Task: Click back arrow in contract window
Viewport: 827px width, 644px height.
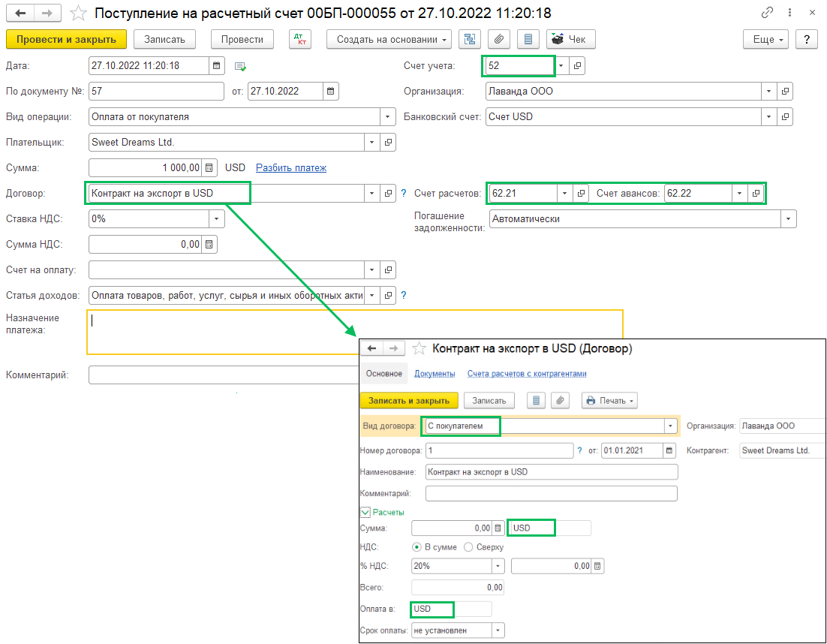Action: (371, 348)
